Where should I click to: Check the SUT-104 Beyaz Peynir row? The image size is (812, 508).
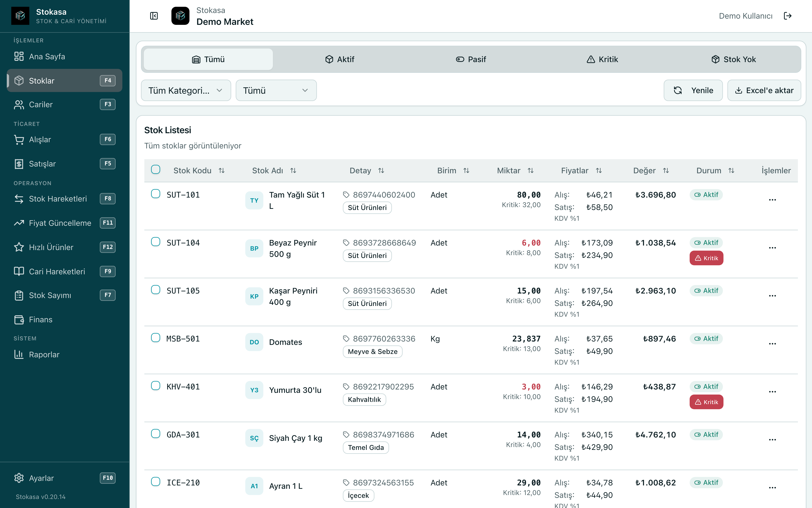(155, 242)
